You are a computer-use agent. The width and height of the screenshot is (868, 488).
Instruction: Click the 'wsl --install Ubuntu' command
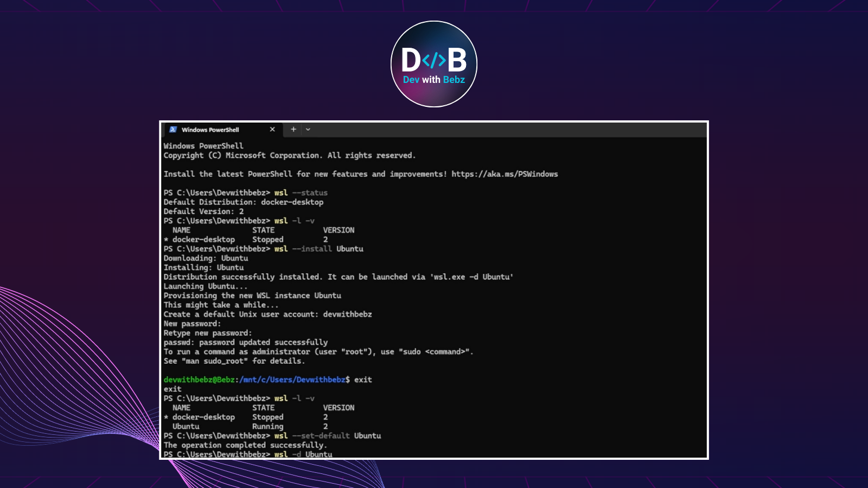click(318, 249)
